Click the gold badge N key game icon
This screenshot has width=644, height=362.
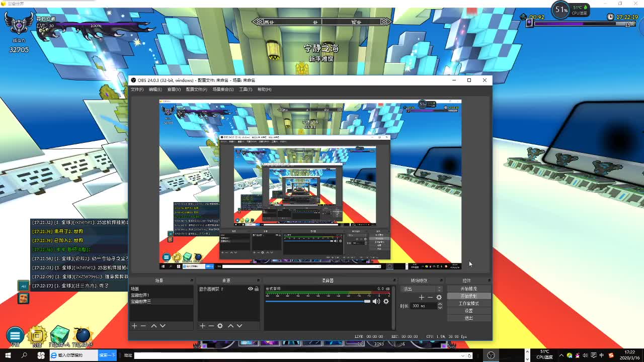pos(37,336)
